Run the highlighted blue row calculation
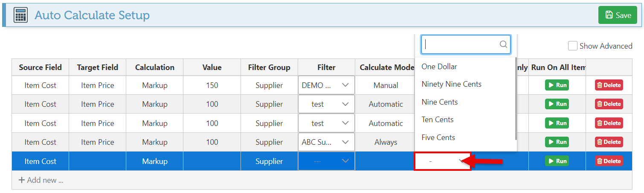The width and height of the screenshot is (644, 193). (557, 161)
